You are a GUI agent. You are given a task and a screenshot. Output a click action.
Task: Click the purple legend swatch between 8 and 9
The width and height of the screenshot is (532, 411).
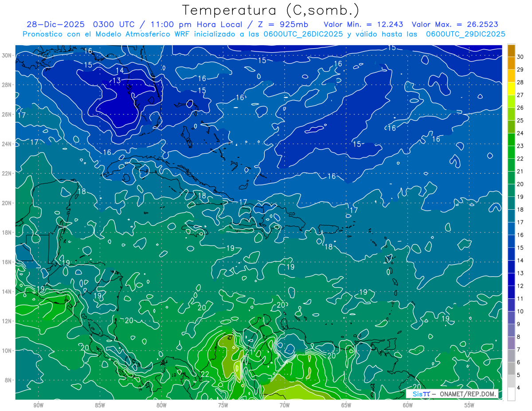511,330
